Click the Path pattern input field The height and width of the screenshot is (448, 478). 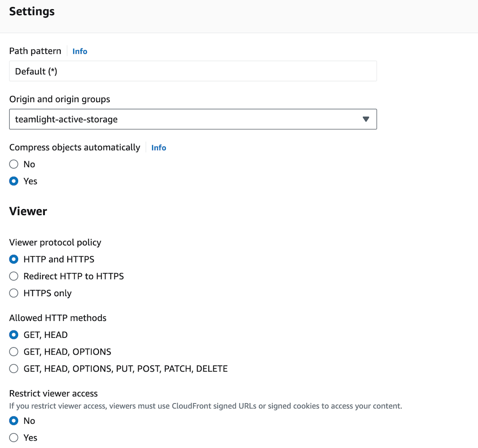(193, 71)
